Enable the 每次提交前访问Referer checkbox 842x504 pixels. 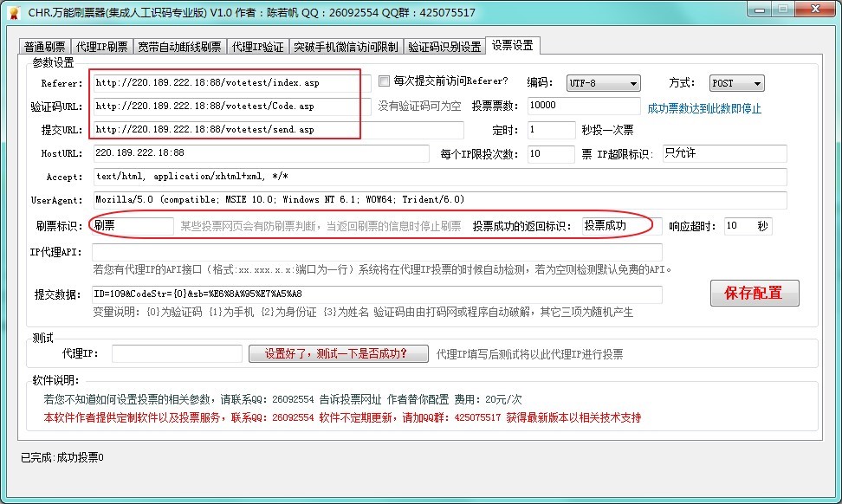coord(384,81)
